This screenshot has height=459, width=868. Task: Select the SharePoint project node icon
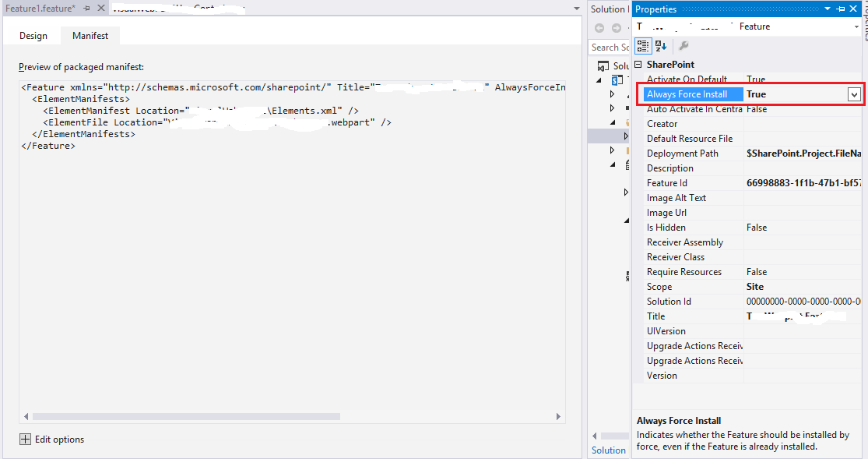617,80
